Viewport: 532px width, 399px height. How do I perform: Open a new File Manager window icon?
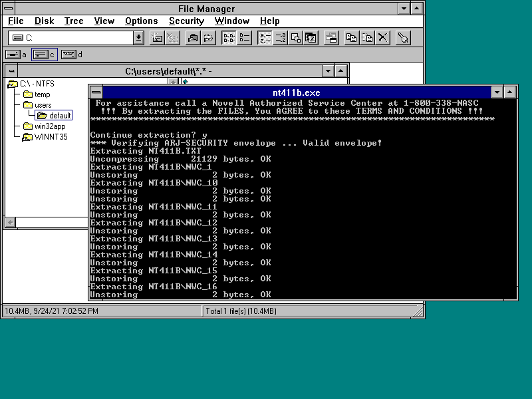point(331,38)
